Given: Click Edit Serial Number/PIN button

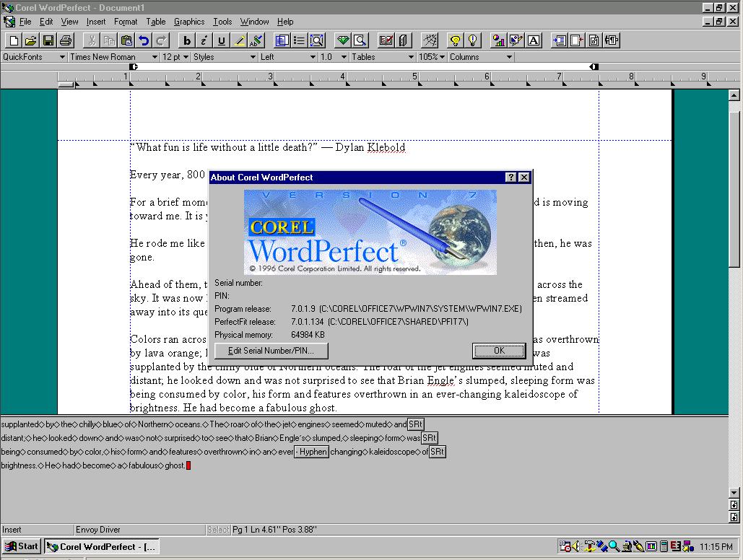Looking at the screenshot, I should 271,351.
